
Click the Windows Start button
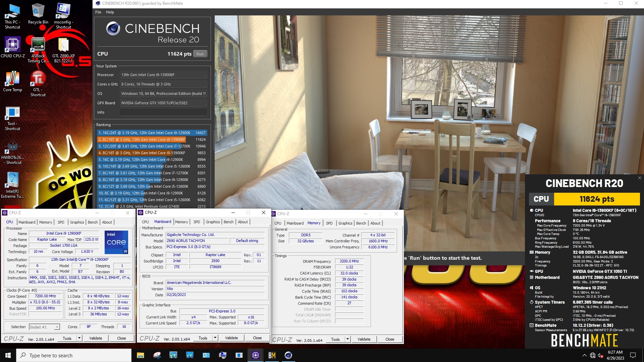click(x=8, y=355)
